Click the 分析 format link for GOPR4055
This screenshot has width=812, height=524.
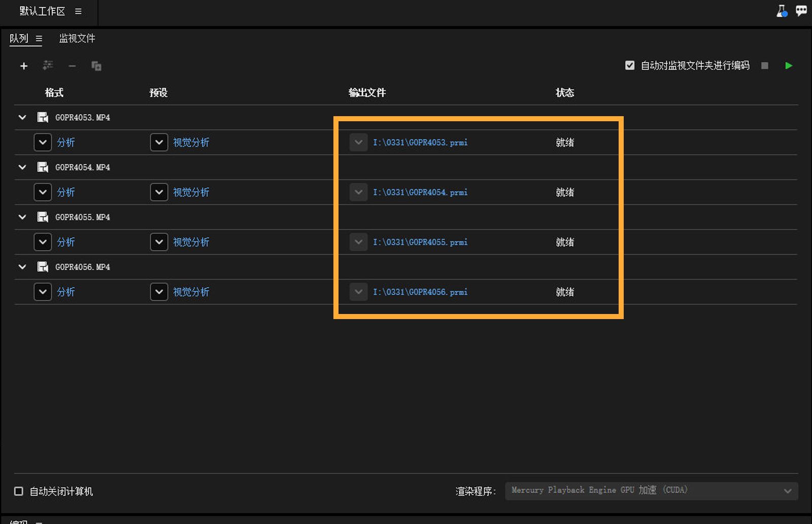click(x=66, y=242)
